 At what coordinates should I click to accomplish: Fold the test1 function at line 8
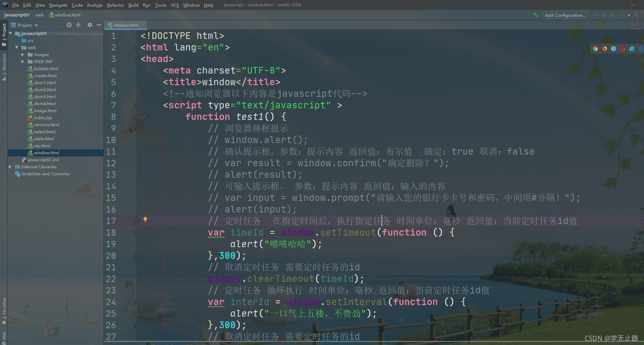(137, 117)
